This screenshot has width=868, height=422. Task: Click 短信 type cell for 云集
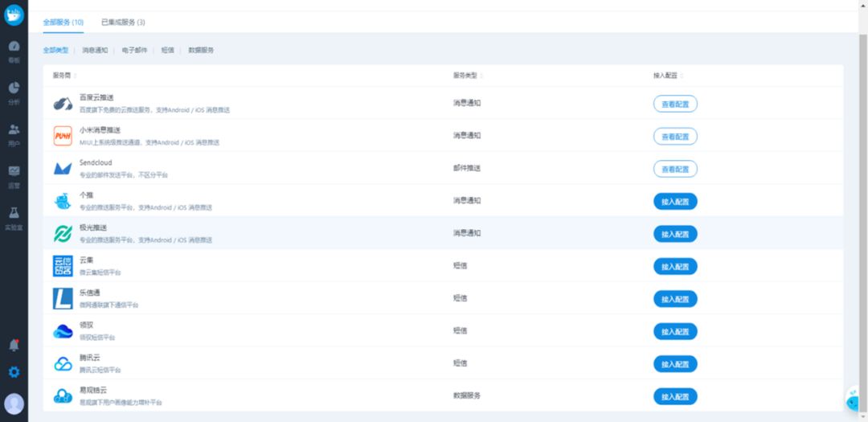460,266
